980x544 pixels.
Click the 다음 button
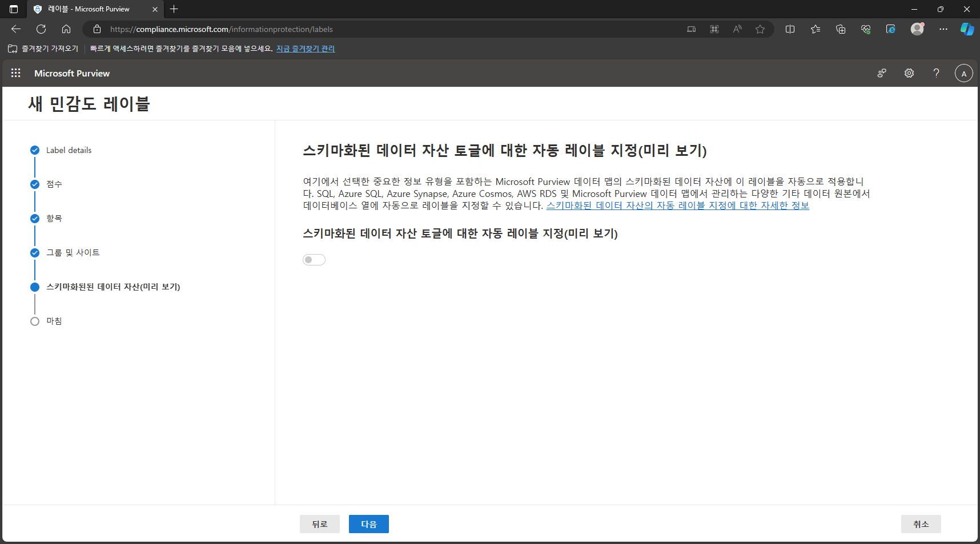point(369,524)
